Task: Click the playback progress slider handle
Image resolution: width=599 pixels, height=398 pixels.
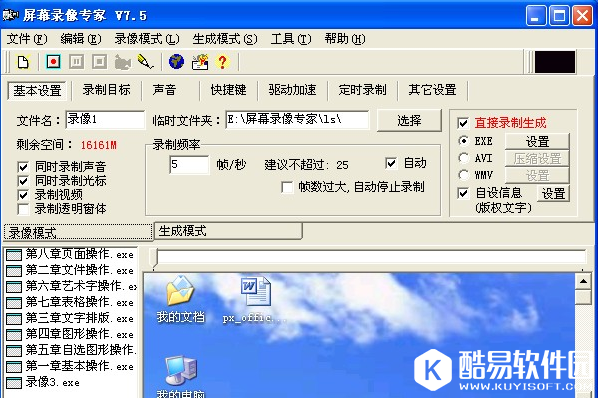Action: coord(154,258)
